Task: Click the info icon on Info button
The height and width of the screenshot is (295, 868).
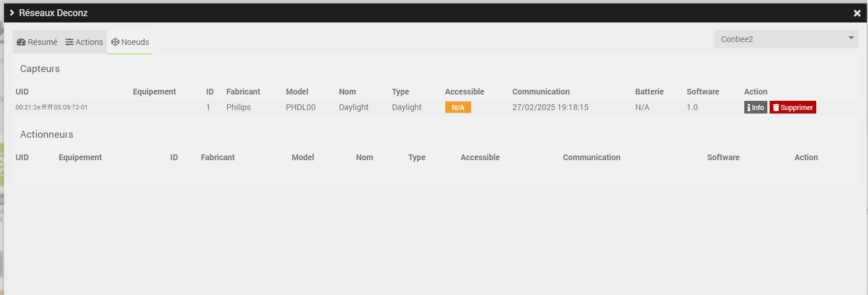Action: click(x=749, y=108)
